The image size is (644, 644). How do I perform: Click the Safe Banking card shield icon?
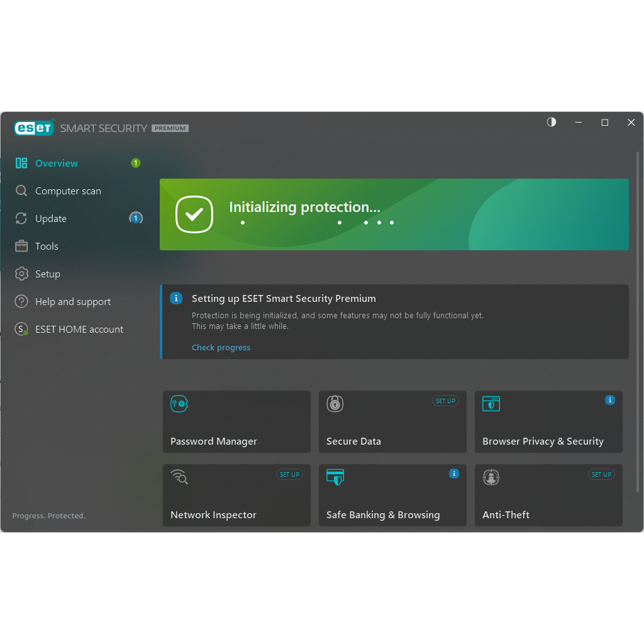point(335,477)
